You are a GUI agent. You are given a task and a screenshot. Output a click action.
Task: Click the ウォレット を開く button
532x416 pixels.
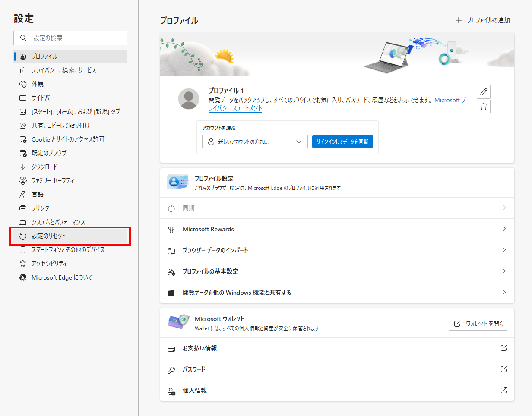pyautogui.click(x=478, y=324)
